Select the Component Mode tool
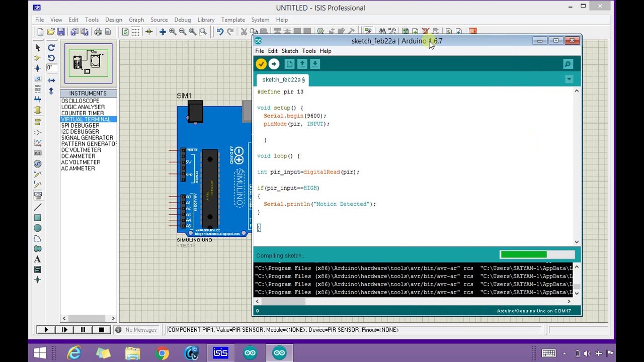Image resolution: width=644 pixels, height=362 pixels. (38, 58)
